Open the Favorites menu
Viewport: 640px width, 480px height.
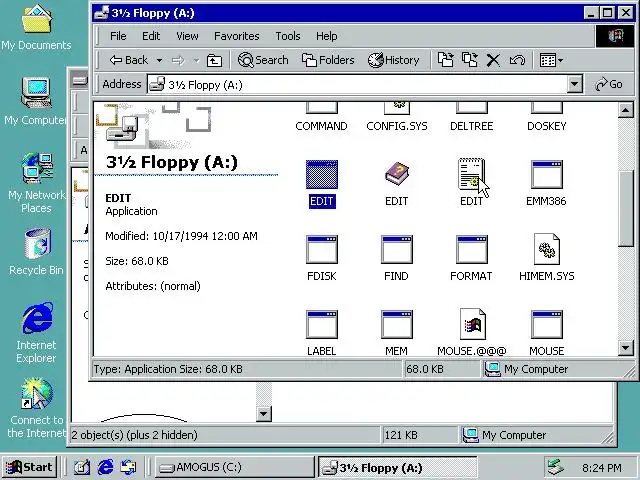pos(237,36)
